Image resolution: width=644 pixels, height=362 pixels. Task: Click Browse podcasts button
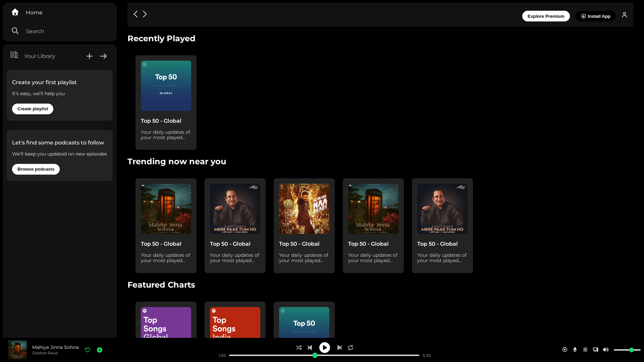coord(36,169)
